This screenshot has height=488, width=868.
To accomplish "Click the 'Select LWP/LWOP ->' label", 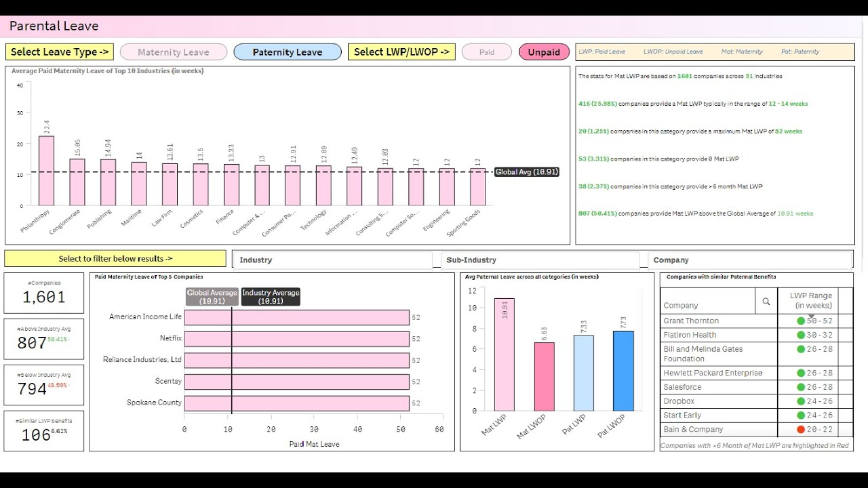I will pyautogui.click(x=401, y=52).
